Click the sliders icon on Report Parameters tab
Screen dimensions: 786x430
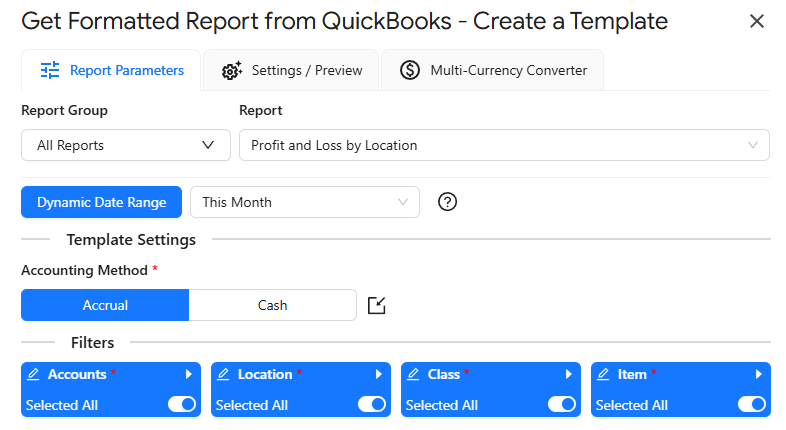click(50, 70)
